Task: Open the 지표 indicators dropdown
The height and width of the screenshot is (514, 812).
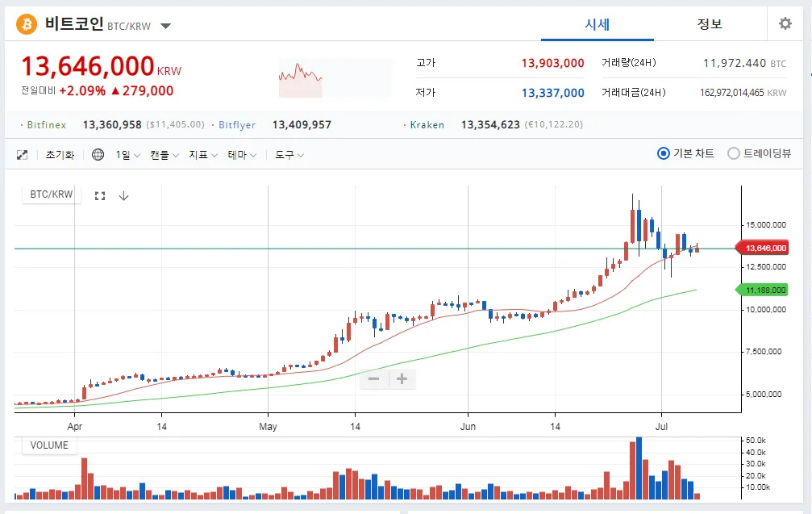Action: (x=203, y=154)
